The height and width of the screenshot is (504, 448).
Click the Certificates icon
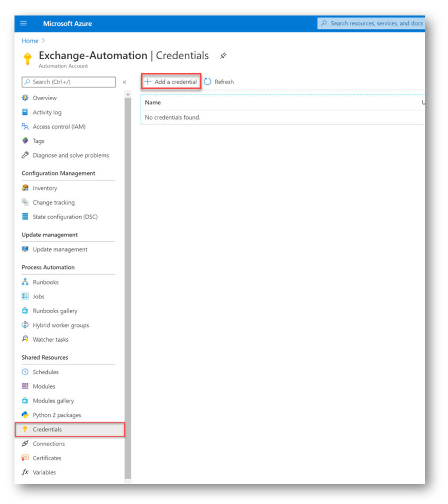pyautogui.click(x=25, y=458)
